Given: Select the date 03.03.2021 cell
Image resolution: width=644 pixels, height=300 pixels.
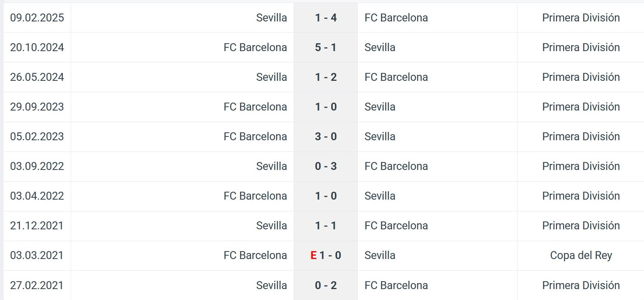Looking at the screenshot, I should (x=37, y=255).
